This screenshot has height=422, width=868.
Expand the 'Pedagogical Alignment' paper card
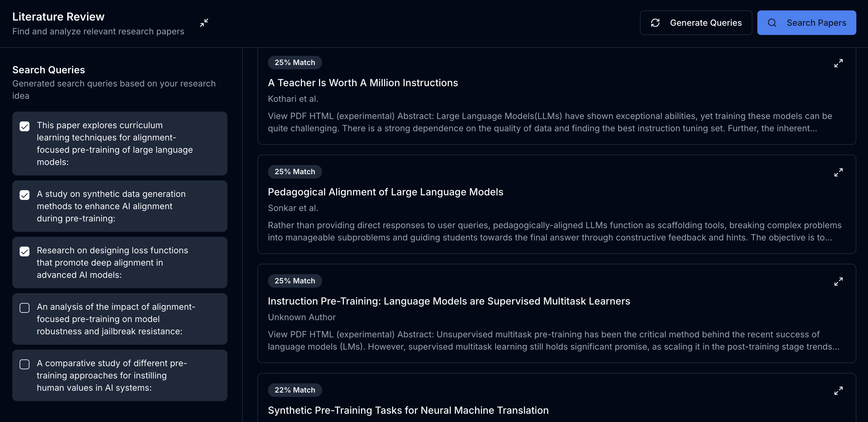(838, 172)
